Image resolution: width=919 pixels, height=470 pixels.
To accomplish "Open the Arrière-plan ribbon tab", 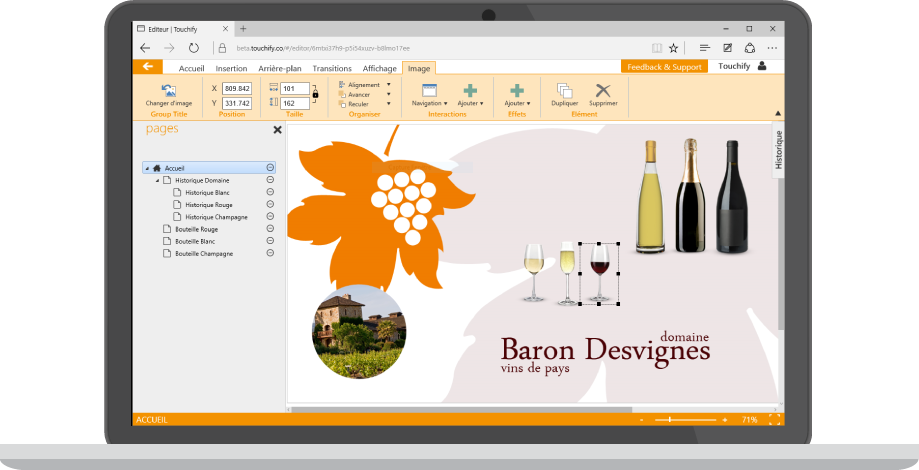I will [280, 69].
